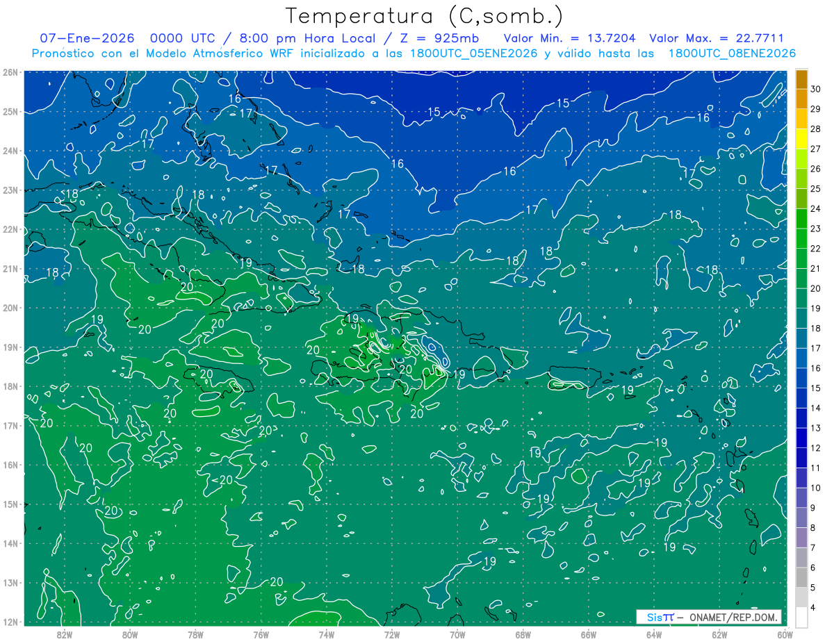The image size is (834, 644).
Task: Click the '15N' latitude axis label
Action: point(10,504)
